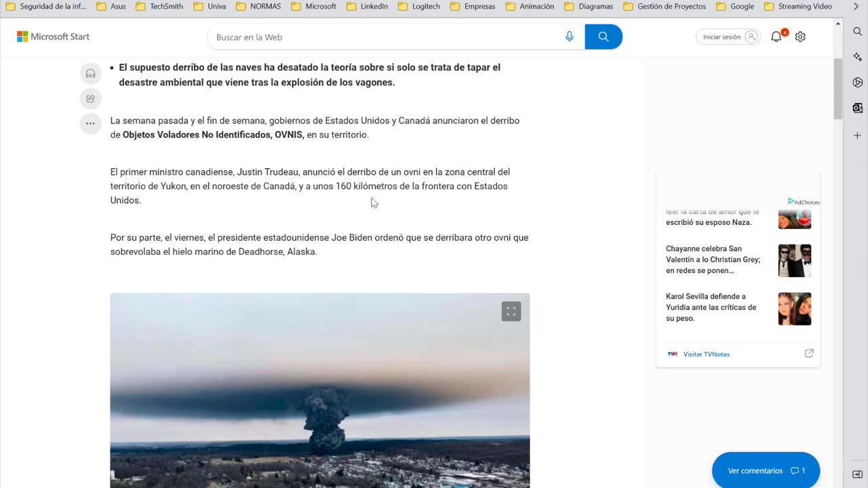Add a site to the Edge sidebar with plus icon
Screen dimensions: 868x488
coord(858,136)
